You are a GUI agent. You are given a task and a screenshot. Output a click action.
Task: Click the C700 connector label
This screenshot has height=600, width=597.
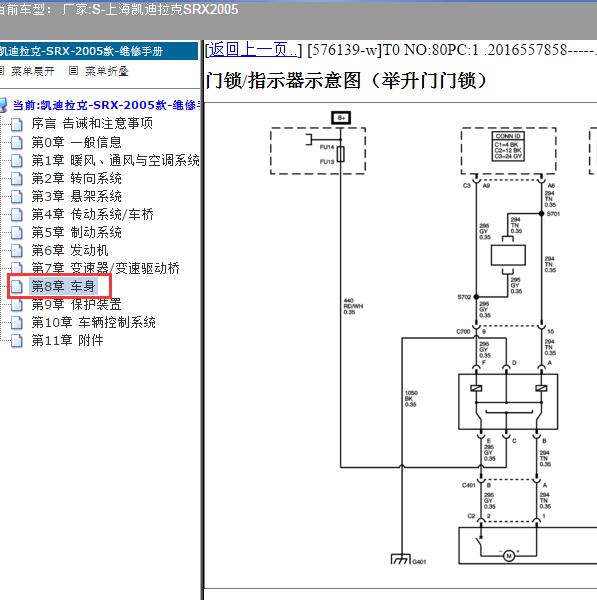tap(463, 331)
